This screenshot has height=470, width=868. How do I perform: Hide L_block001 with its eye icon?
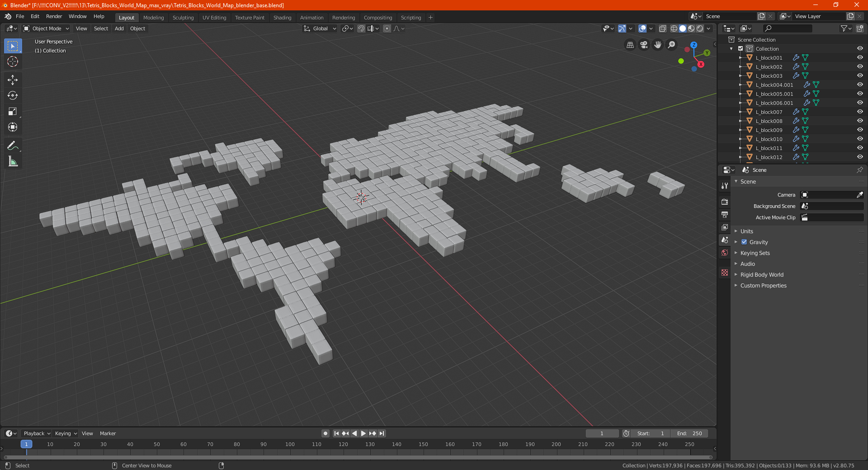click(860, 58)
